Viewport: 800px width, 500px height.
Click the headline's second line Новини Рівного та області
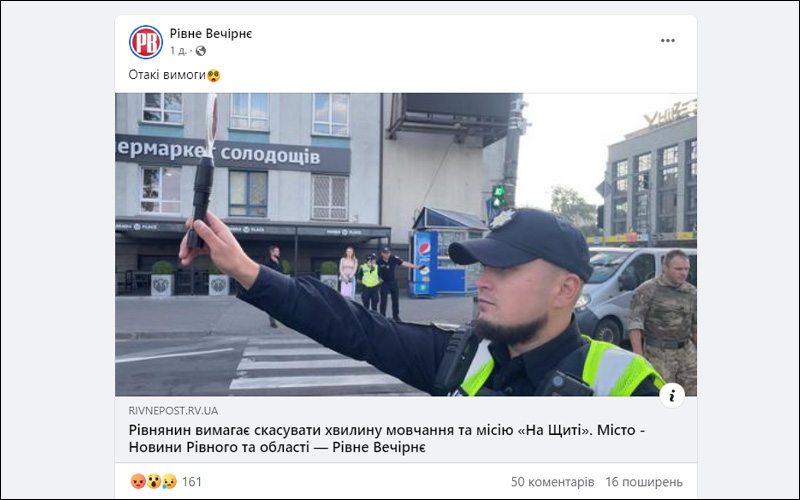point(219,447)
